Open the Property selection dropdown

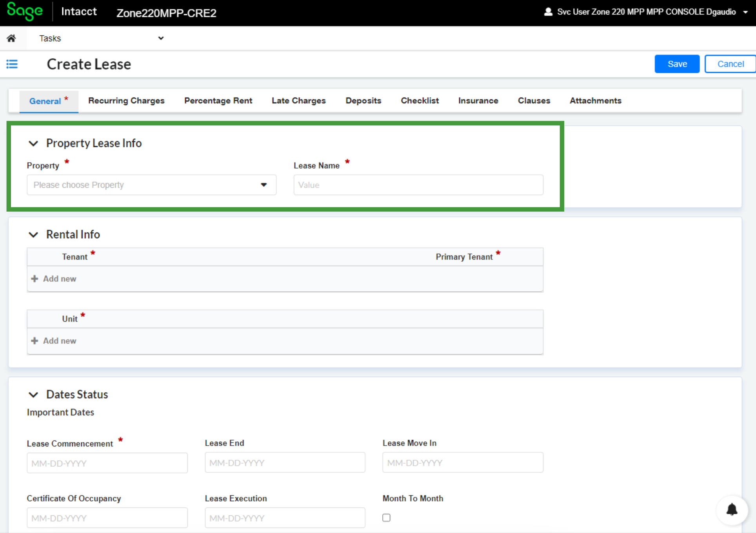151,185
